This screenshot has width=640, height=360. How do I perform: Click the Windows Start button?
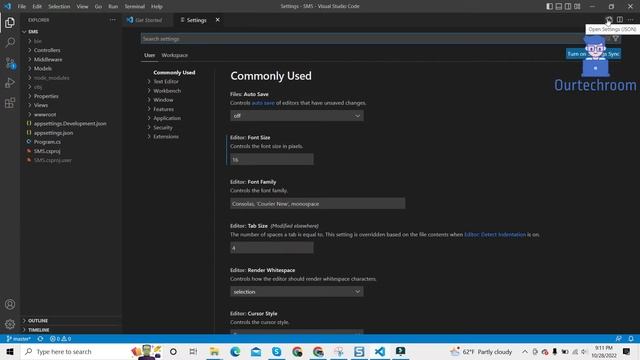click(10, 351)
